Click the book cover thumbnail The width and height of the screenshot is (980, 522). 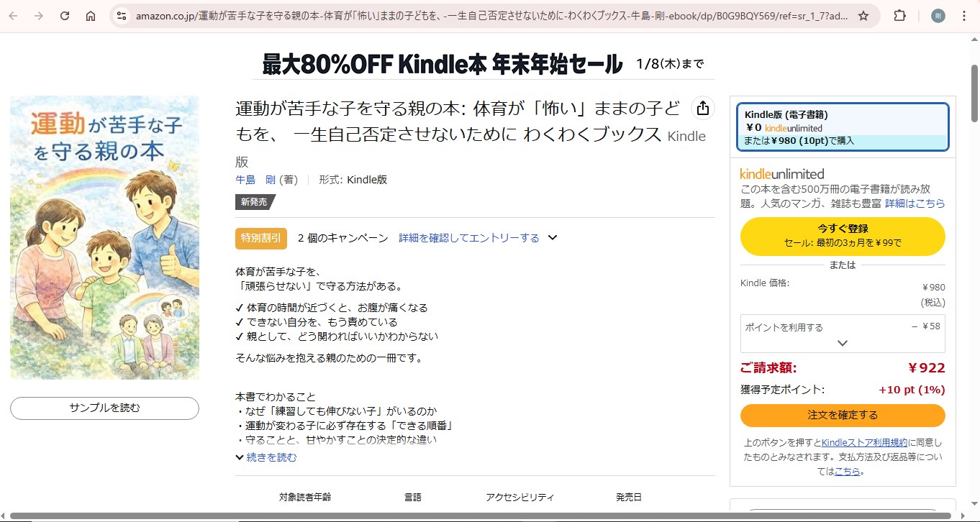(x=104, y=237)
